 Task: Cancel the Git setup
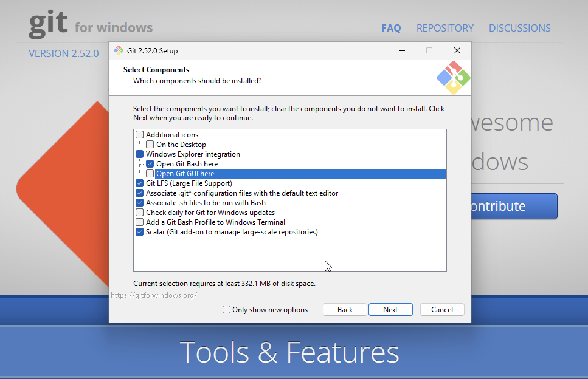(442, 309)
